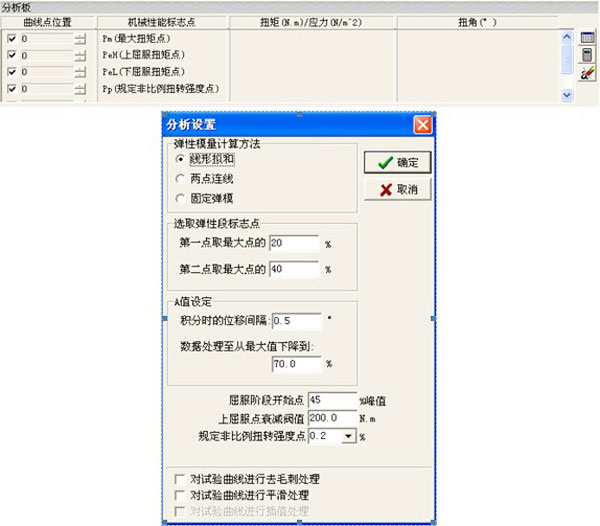The width and height of the screenshot is (600, 526).
Task: Cancel the dialog with the 取消 button
Action: 398,189
